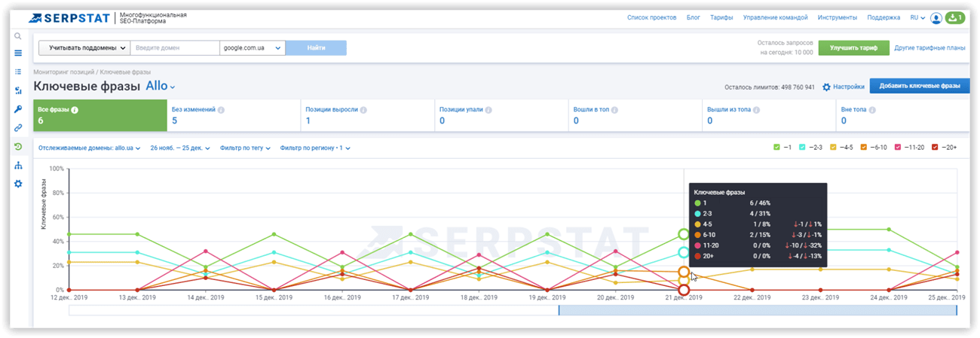Click the gear icon next to Настройки
Viewport: 980px width, 338px height.
pos(826,87)
